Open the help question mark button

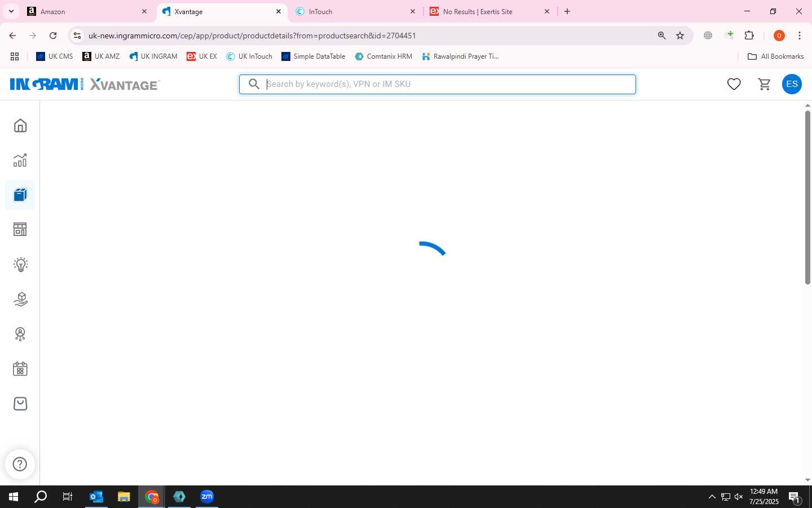[20, 464]
